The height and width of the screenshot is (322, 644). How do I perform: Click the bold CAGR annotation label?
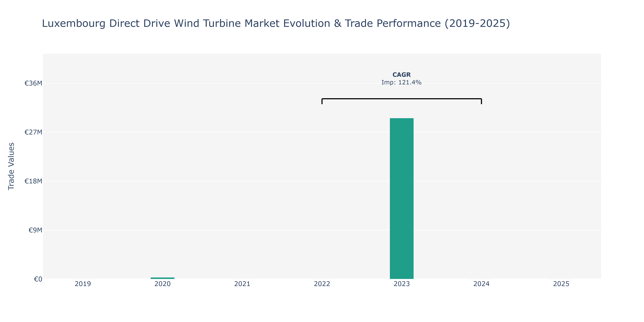402,75
